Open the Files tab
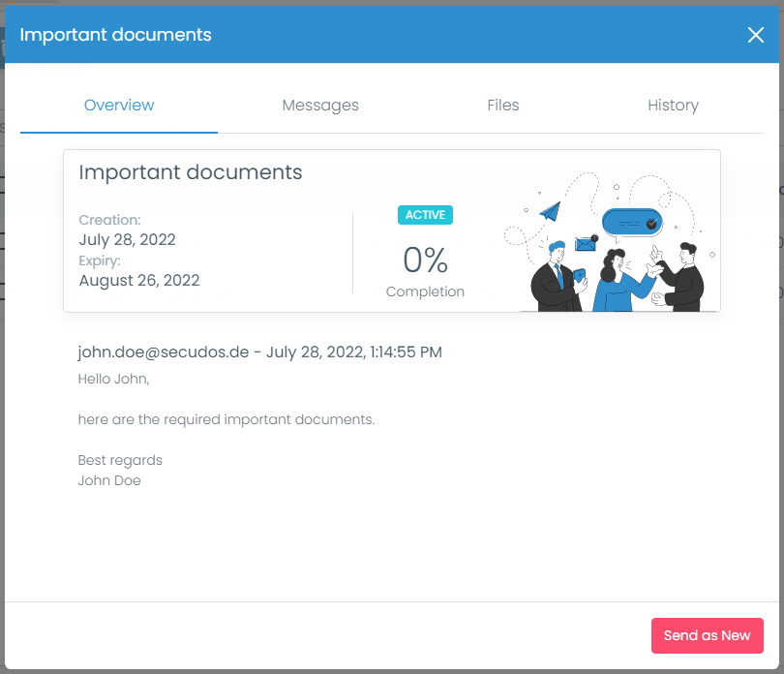 (x=502, y=106)
